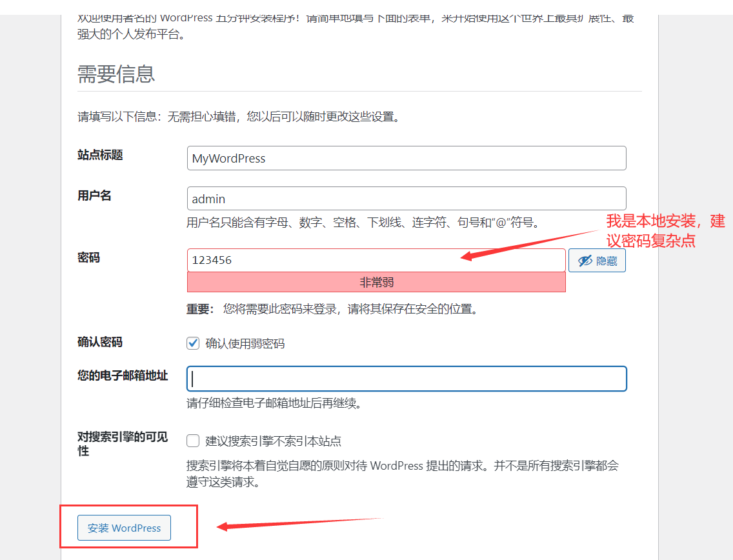The image size is (733, 560).
Task: Click the email address input field
Action: tap(407, 379)
